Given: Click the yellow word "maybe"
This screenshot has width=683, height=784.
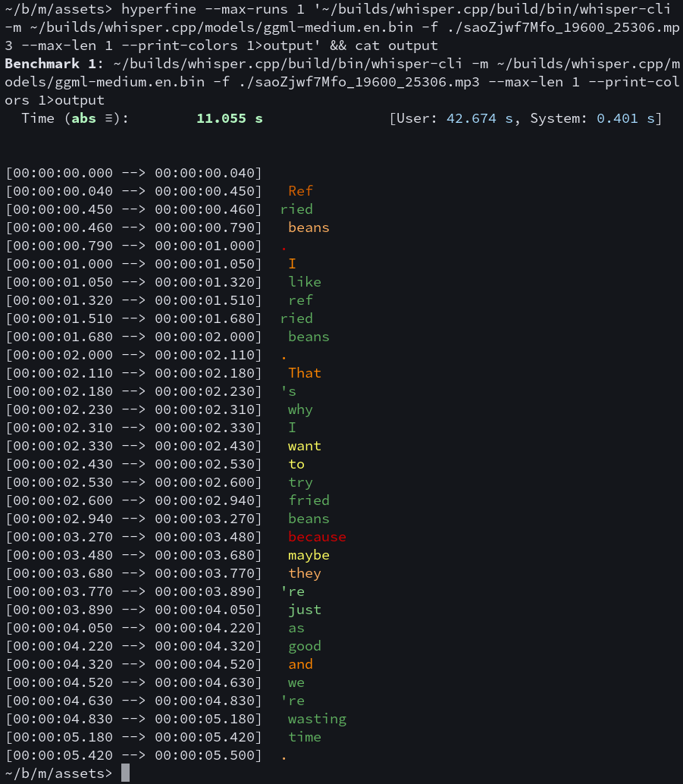Looking at the screenshot, I should [x=309, y=556].
